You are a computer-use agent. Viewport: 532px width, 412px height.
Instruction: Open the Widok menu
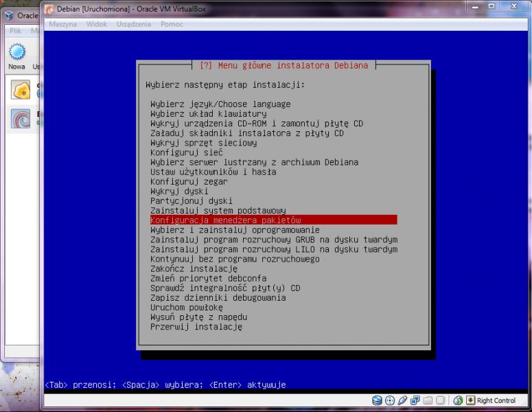click(x=96, y=24)
